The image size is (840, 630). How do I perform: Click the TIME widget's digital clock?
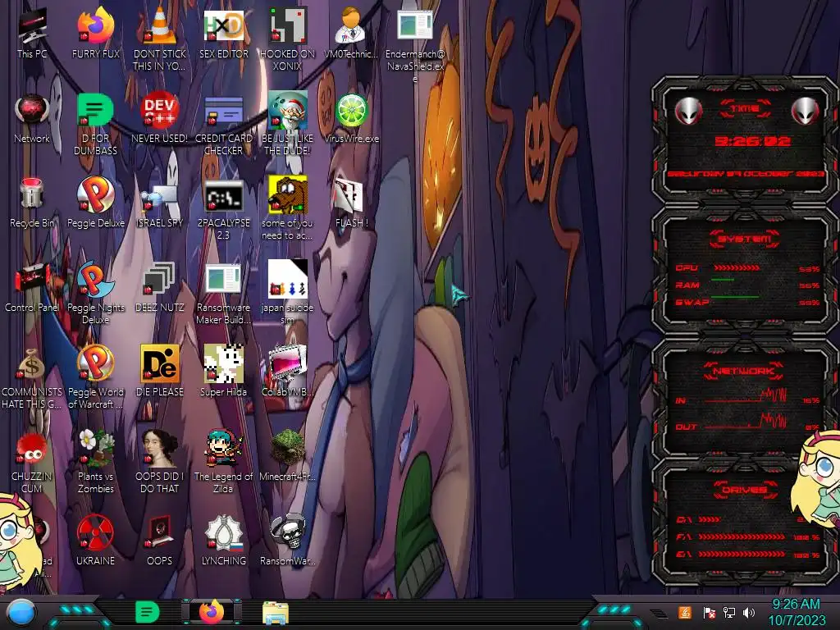tap(752, 141)
